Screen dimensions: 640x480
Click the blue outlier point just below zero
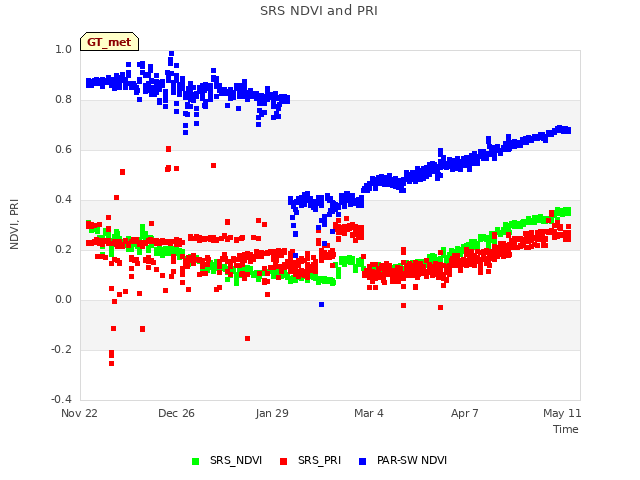321,304
